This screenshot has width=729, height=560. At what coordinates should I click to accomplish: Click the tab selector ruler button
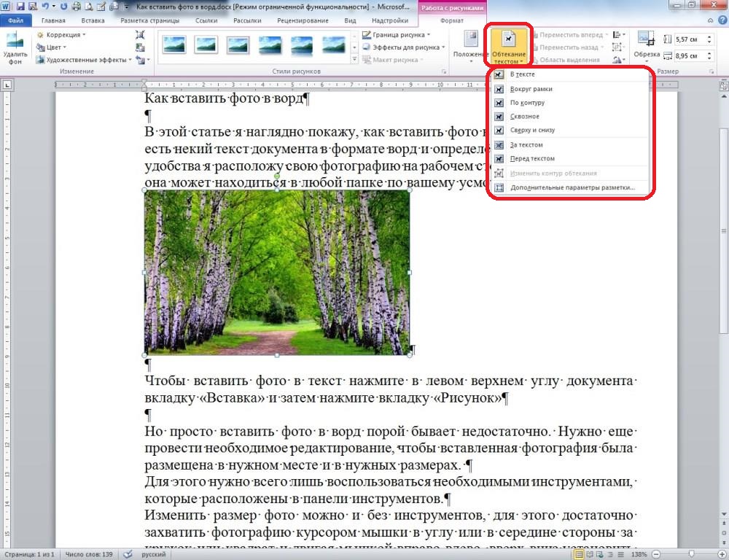coord(7,85)
